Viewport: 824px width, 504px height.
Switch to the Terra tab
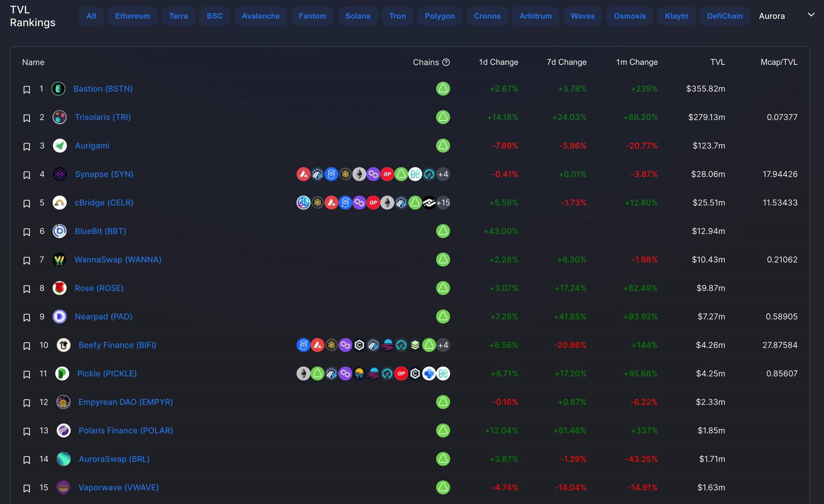click(x=179, y=16)
